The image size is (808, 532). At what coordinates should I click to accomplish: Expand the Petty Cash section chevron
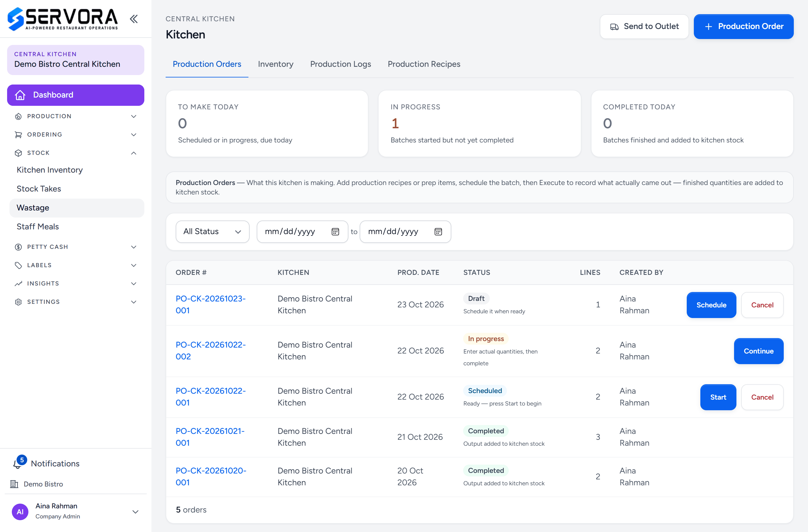point(134,247)
